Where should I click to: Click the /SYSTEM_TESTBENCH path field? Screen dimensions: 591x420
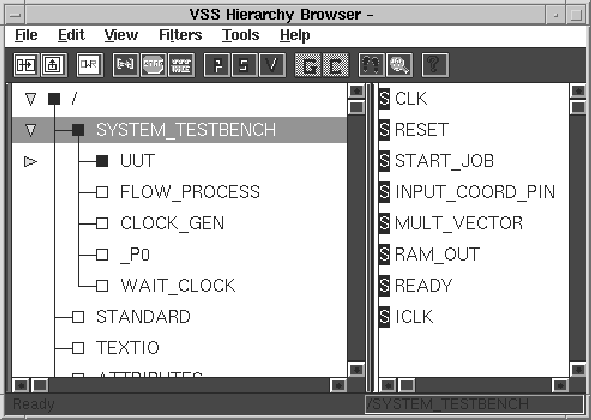pos(474,404)
